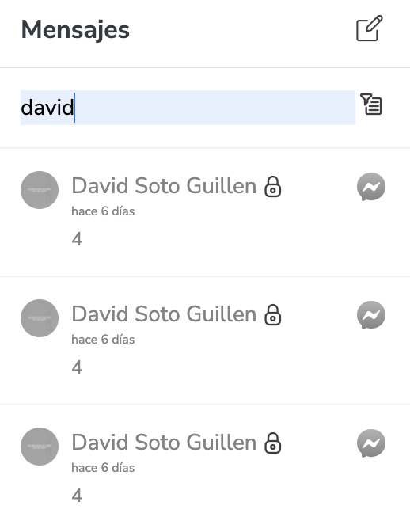Click the first conversation's message preview "4"
This screenshot has width=410, height=532.
click(x=77, y=239)
